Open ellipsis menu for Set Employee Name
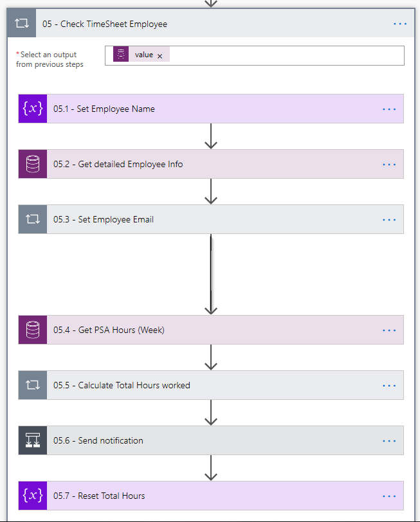This screenshot has height=522, width=420. click(x=389, y=109)
